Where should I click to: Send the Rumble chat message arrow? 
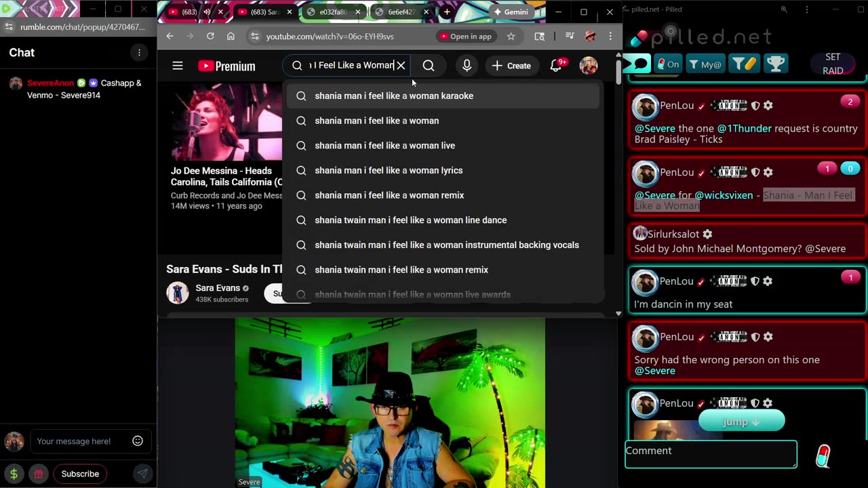click(x=142, y=474)
